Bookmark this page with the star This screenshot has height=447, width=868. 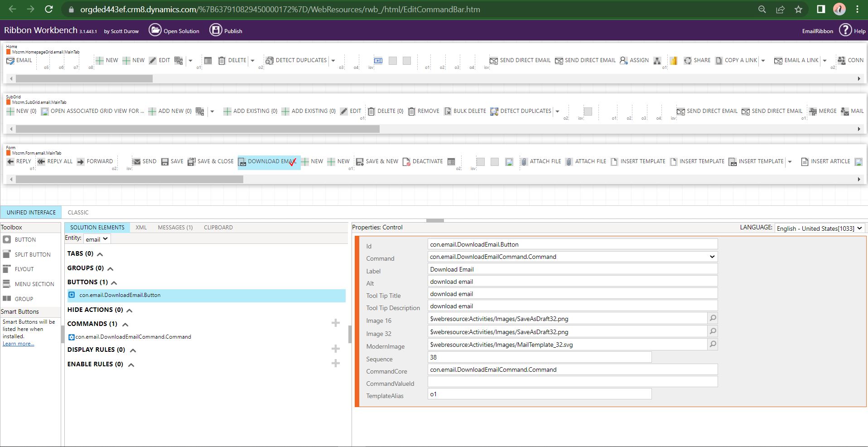(x=798, y=9)
